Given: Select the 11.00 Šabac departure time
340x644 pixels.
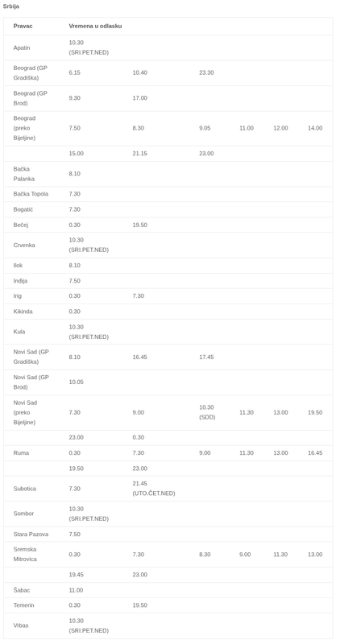Looking at the screenshot, I should point(76,590).
